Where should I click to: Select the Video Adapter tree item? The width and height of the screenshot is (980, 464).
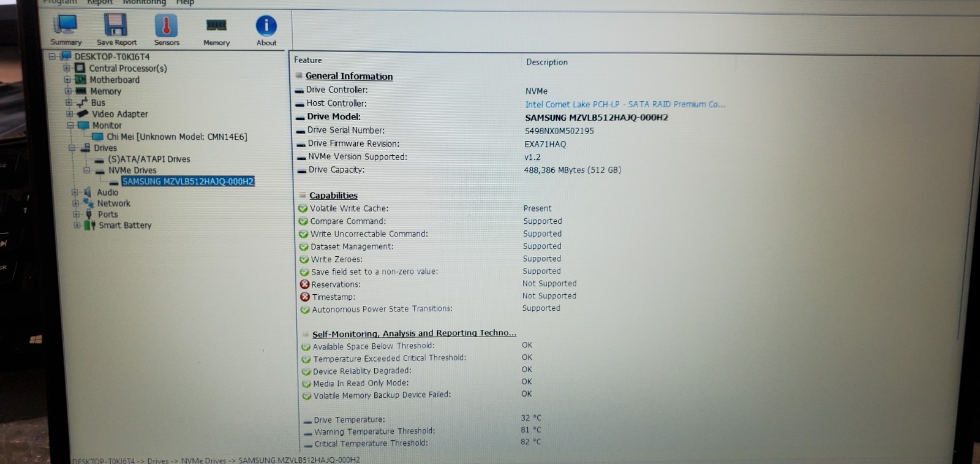coord(120,114)
